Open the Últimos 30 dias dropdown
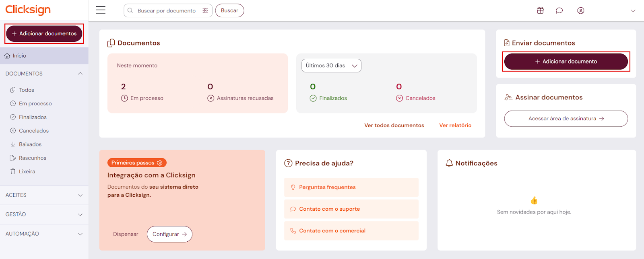Viewport: 644px width, 259px height. pos(331,66)
